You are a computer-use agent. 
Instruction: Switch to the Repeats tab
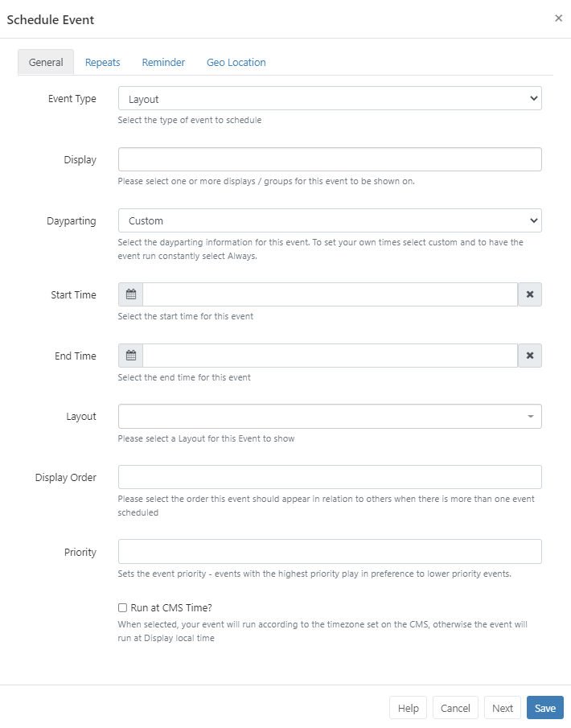tap(102, 62)
